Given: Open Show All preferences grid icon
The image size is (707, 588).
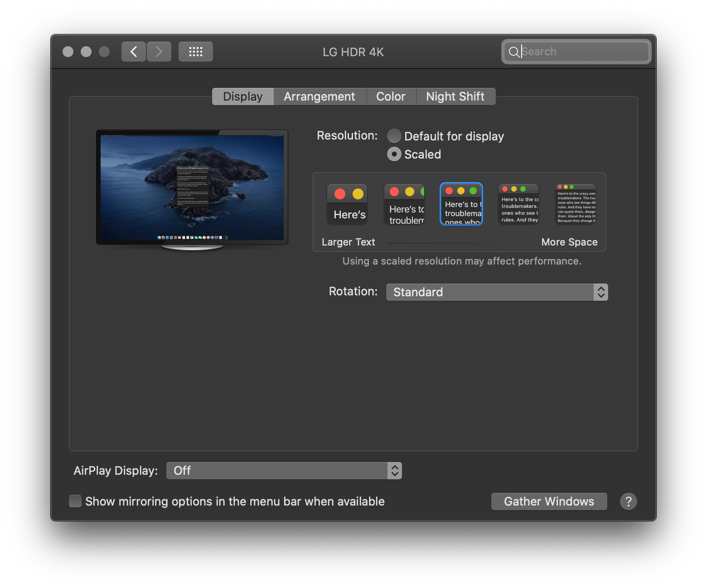Looking at the screenshot, I should click(x=195, y=51).
